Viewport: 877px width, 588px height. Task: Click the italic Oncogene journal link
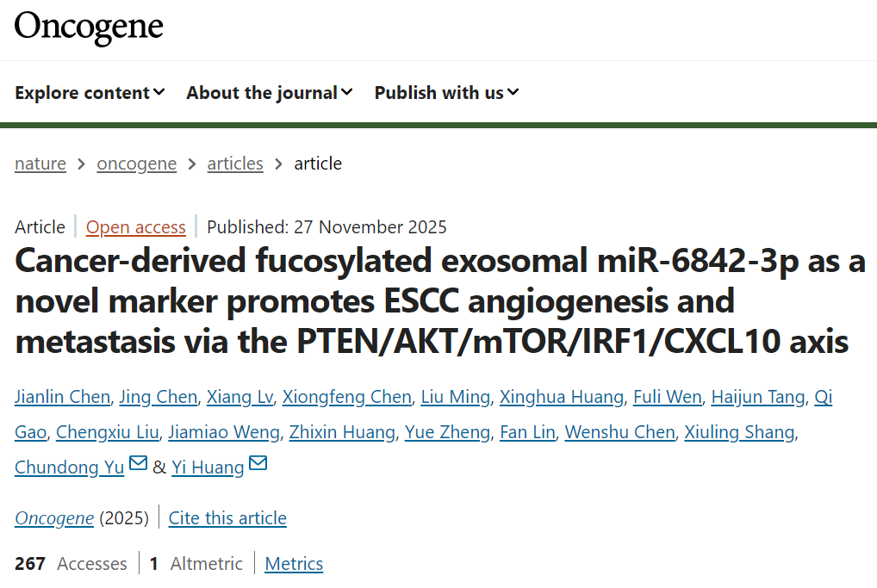point(54,518)
